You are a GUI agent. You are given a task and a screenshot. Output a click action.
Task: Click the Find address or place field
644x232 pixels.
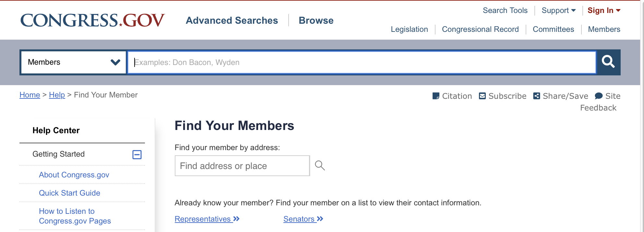[x=242, y=166]
